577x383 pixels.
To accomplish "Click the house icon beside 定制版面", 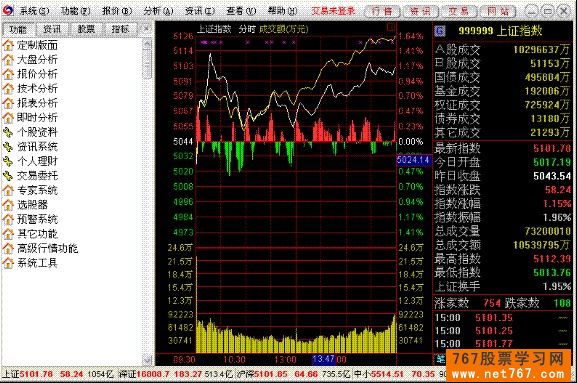I will coord(8,45).
